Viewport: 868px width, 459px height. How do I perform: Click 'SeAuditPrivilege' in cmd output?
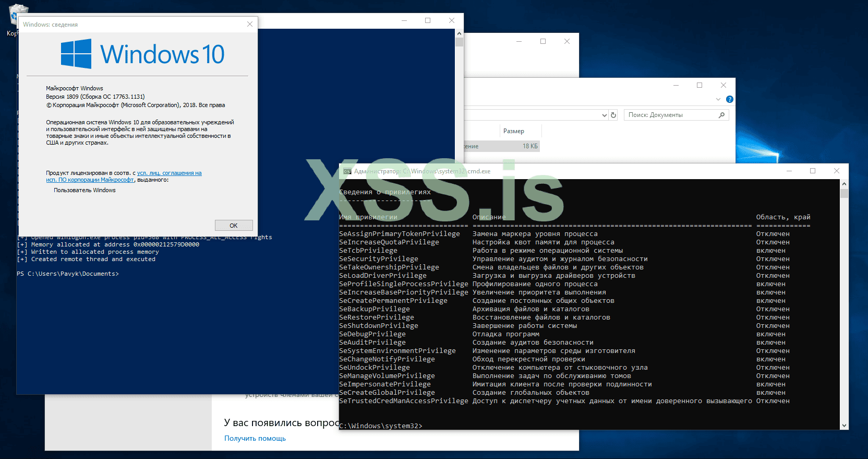372,343
